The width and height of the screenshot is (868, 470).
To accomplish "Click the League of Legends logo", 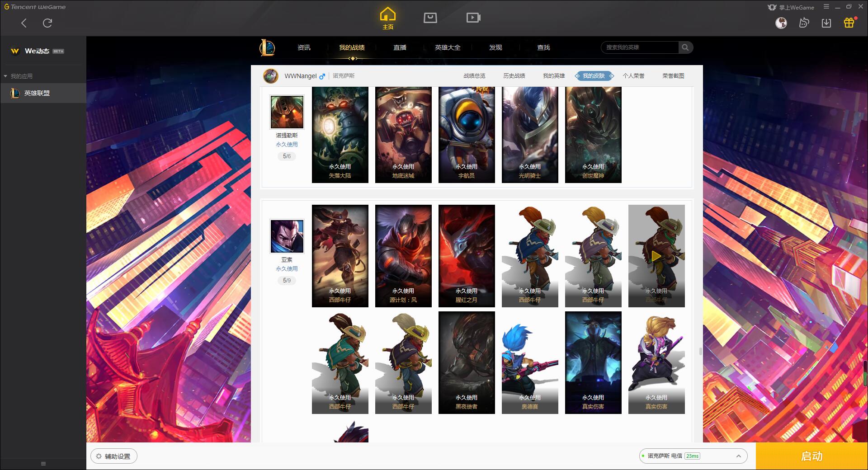I will pos(267,47).
